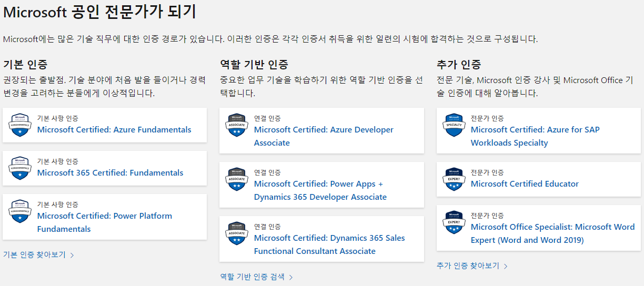The height and width of the screenshot is (286, 644).
Task: Click 기본 사항 인증 label above Microsoft 365 Fundamentals
Action: coord(57,162)
